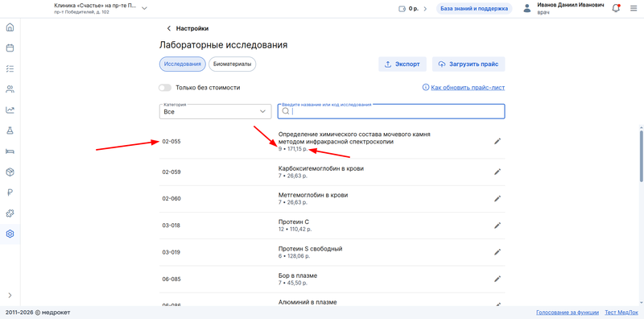Open the task list icon in sidebar

tap(10, 68)
